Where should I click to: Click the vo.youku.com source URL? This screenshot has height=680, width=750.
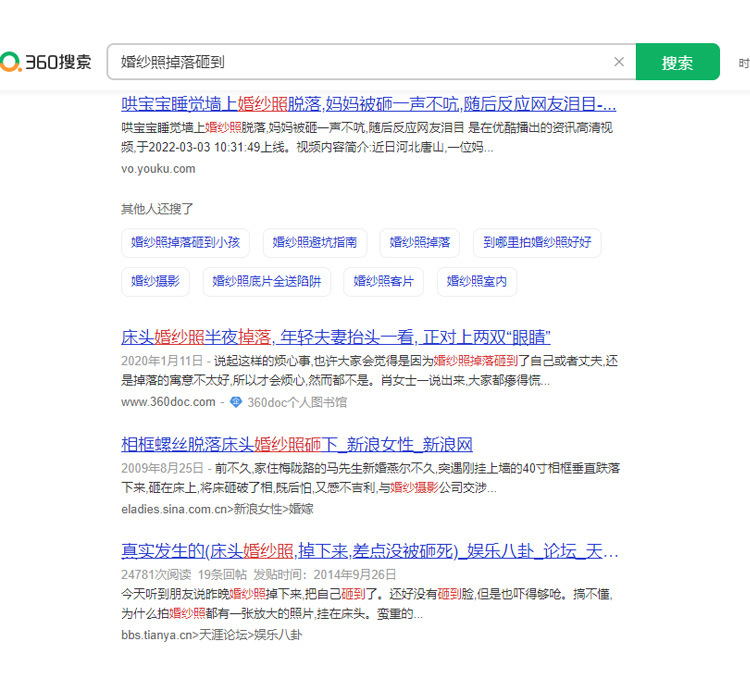(158, 169)
